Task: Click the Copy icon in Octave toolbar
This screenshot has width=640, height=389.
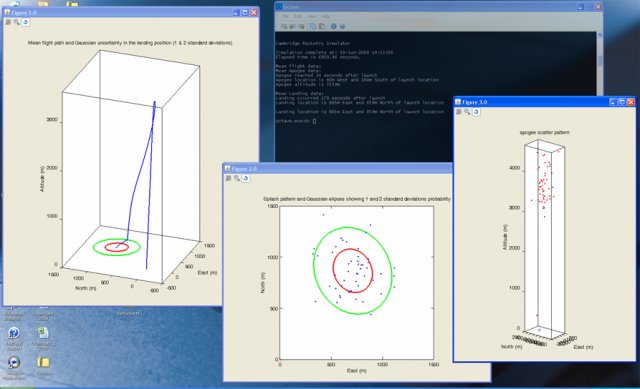Action: [x=313, y=27]
